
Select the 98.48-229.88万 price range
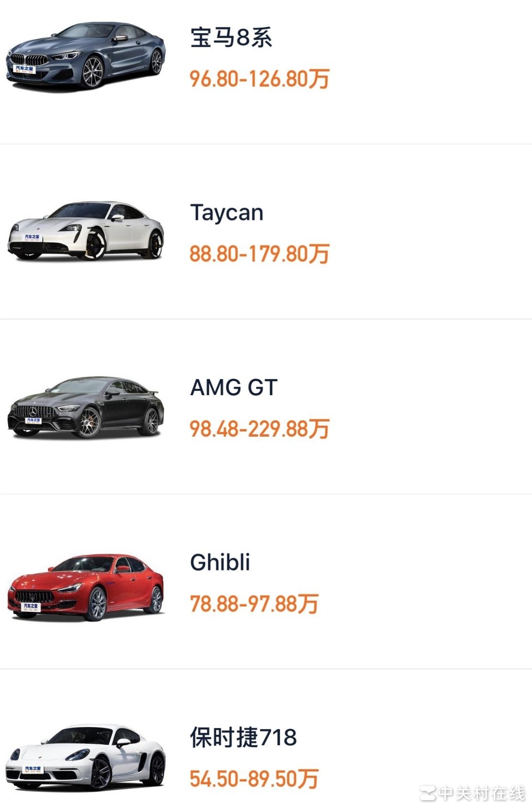click(x=259, y=429)
